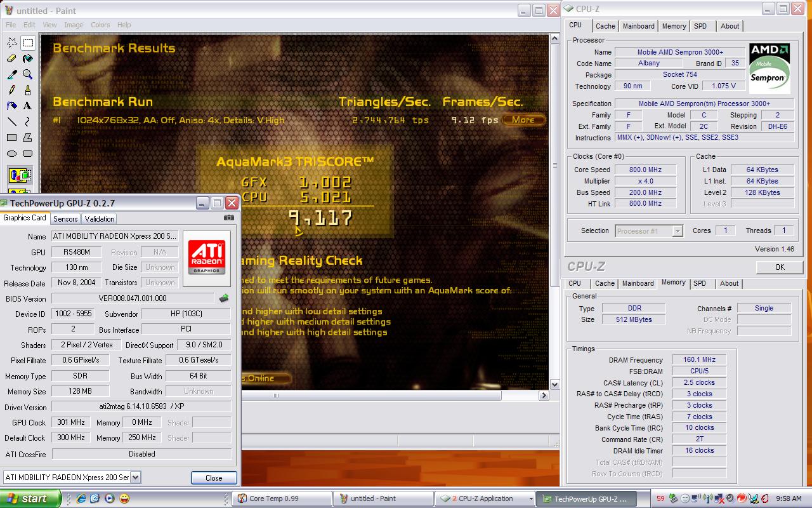Select the Pencil tool in Paint
The width and height of the screenshot is (812, 508).
12,90
